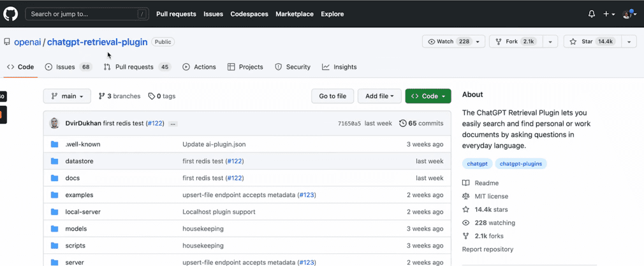
Task: Open commit hash 71650a5
Action: click(349, 123)
